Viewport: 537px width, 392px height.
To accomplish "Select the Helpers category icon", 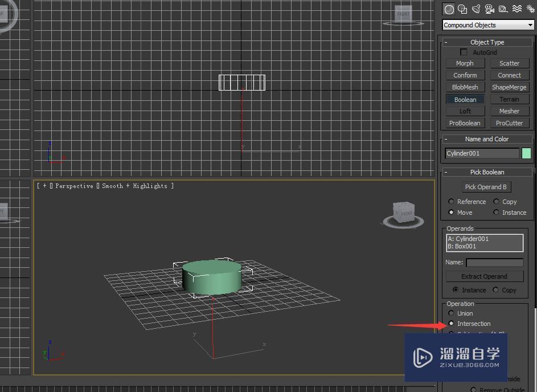I will pyautogui.click(x=502, y=9).
